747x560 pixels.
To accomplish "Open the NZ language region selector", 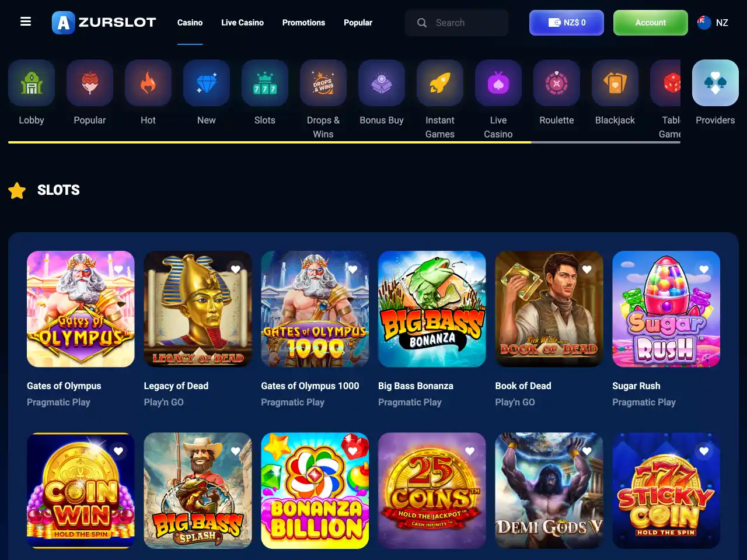I will (713, 23).
